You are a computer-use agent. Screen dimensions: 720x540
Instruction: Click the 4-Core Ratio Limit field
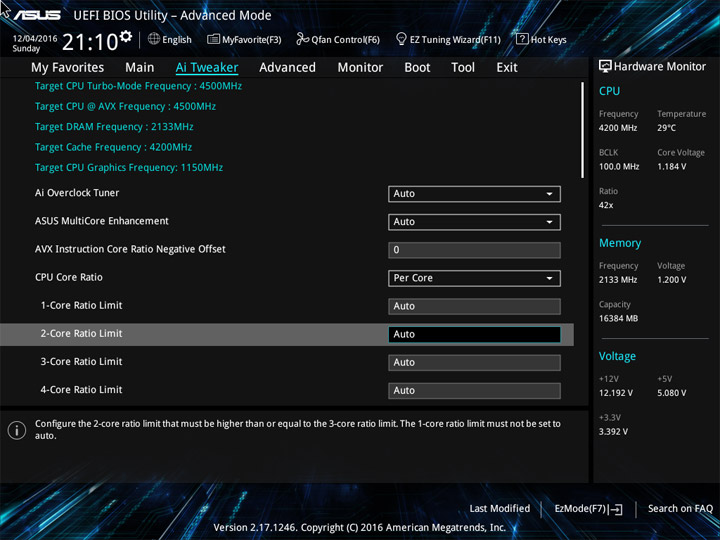[474, 391]
